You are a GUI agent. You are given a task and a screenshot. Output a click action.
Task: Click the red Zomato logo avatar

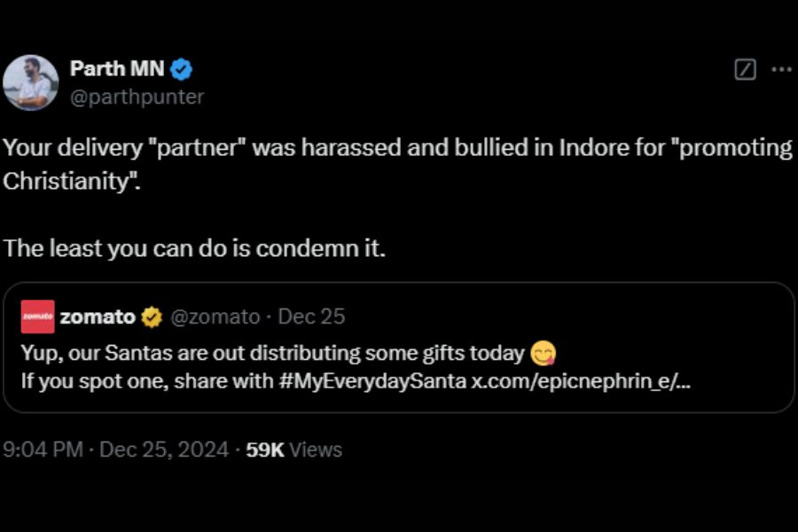37,317
